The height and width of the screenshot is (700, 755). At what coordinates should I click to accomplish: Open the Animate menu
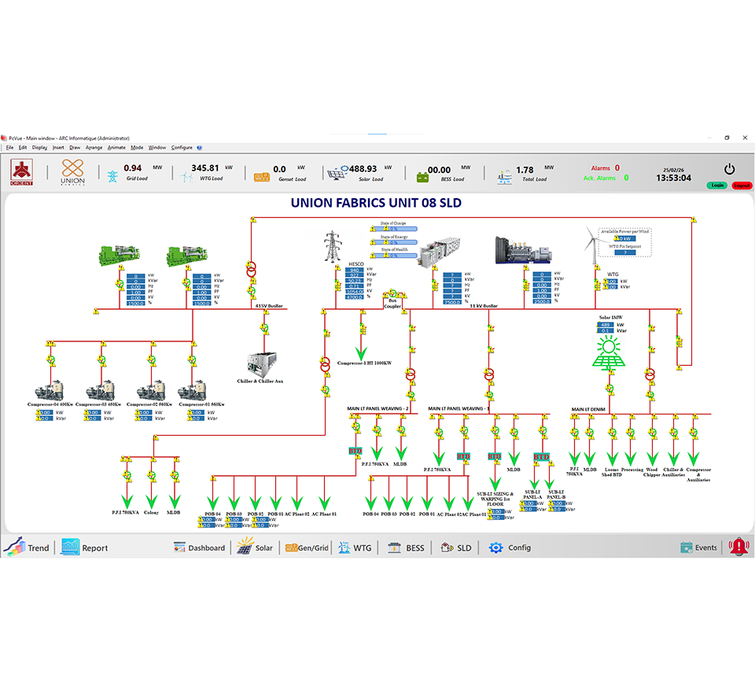pyautogui.click(x=116, y=147)
